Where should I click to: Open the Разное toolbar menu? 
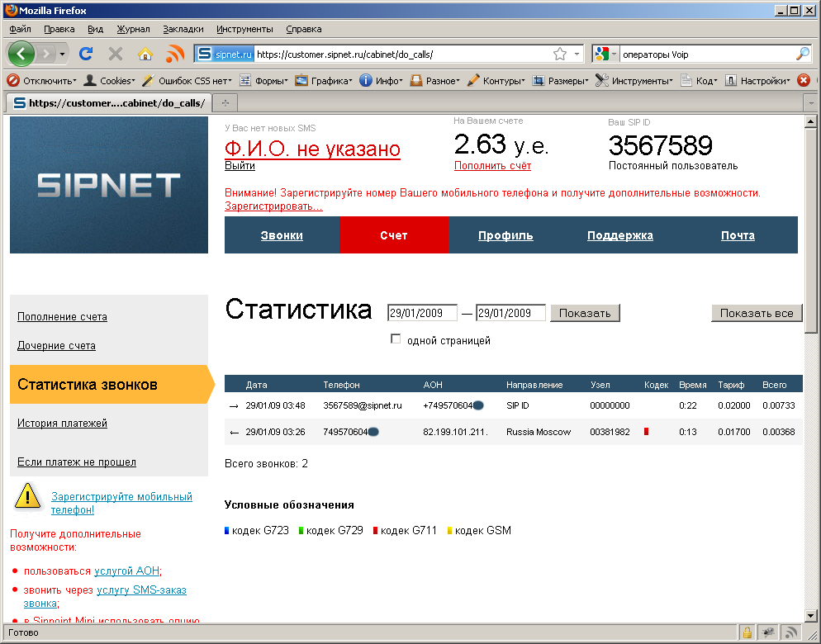pos(435,81)
